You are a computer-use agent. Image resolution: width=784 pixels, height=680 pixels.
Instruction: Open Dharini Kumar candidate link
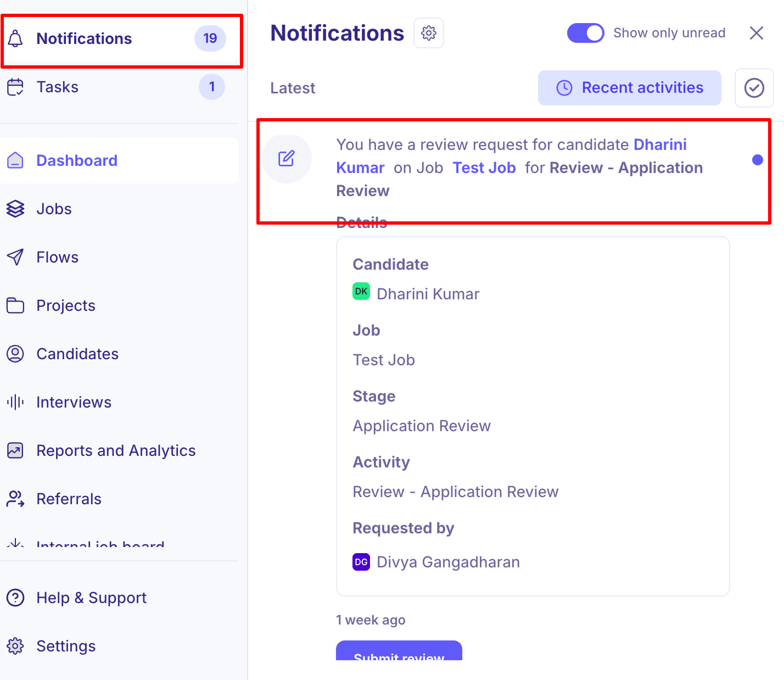[511, 156]
